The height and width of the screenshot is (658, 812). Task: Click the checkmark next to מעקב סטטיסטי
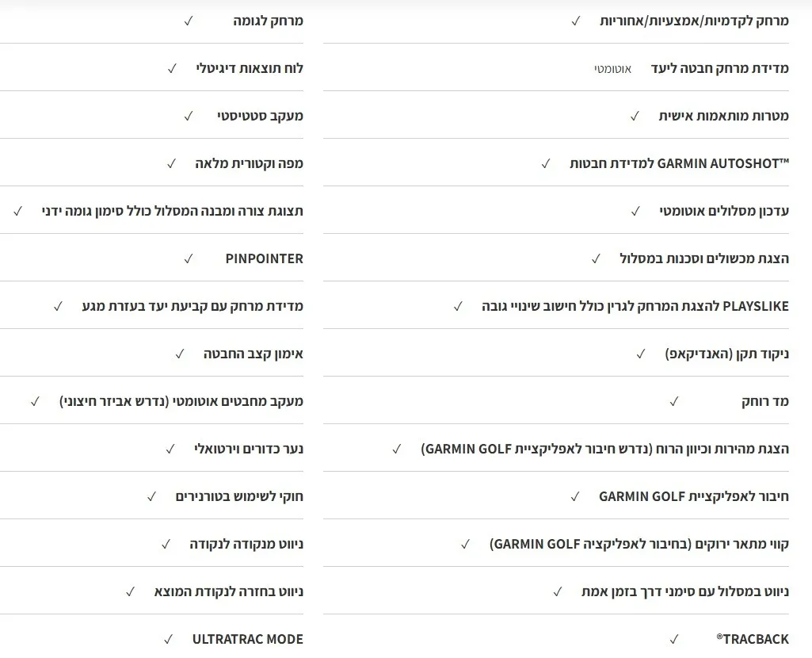(x=188, y=116)
